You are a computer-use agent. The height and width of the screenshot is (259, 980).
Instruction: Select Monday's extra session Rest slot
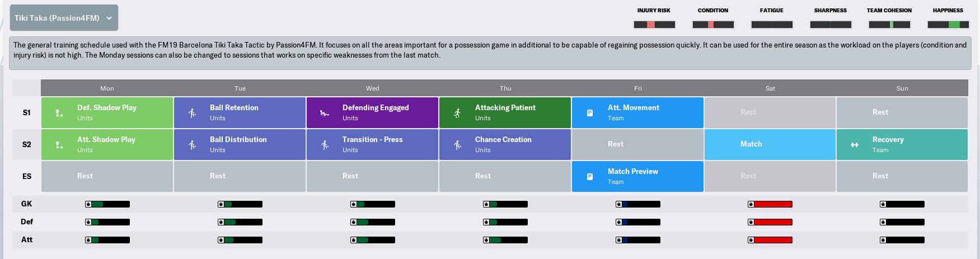pyautogui.click(x=107, y=176)
